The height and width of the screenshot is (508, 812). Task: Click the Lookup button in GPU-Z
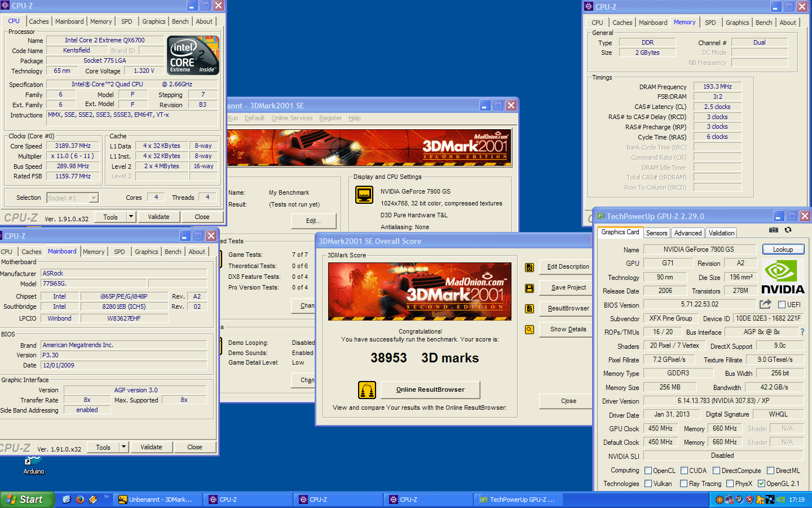point(783,249)
